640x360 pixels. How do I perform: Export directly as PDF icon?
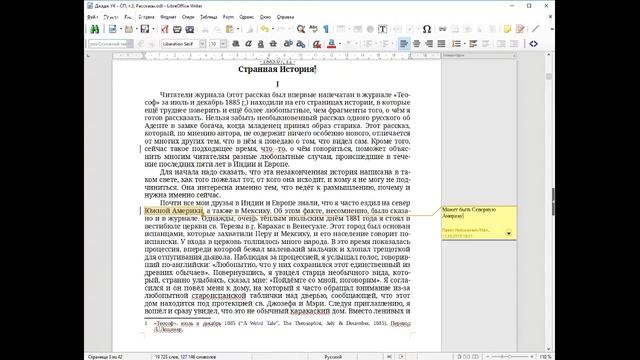tap(164, 29)
